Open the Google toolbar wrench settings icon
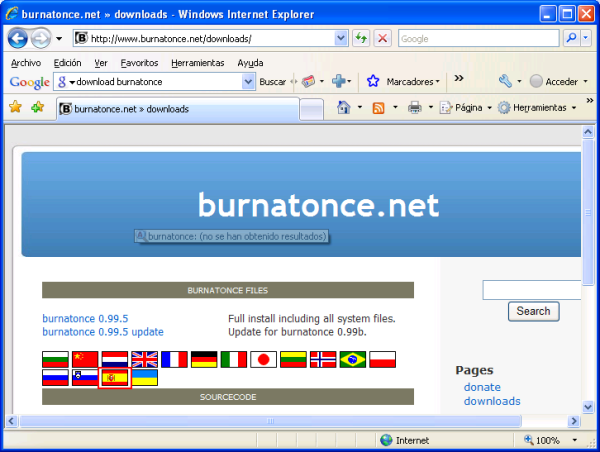This screenshot has height=452, width=600. (505, 81)
